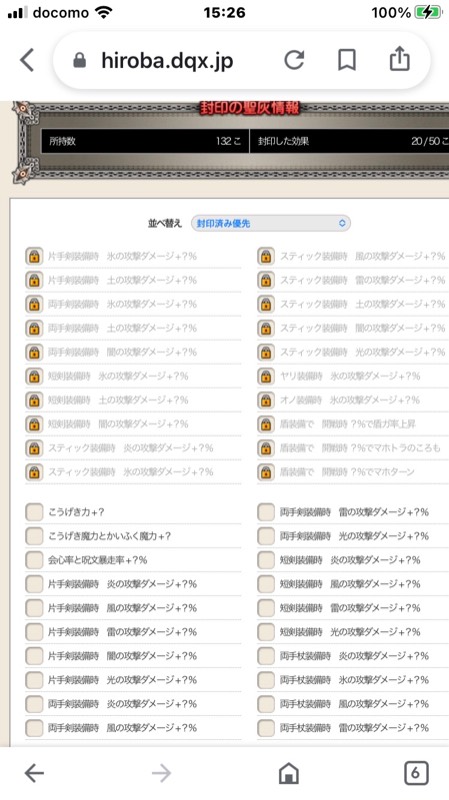Open the 封印済み優先 sort dropdown
Viewport: 449px width, 800px height.
271,223
